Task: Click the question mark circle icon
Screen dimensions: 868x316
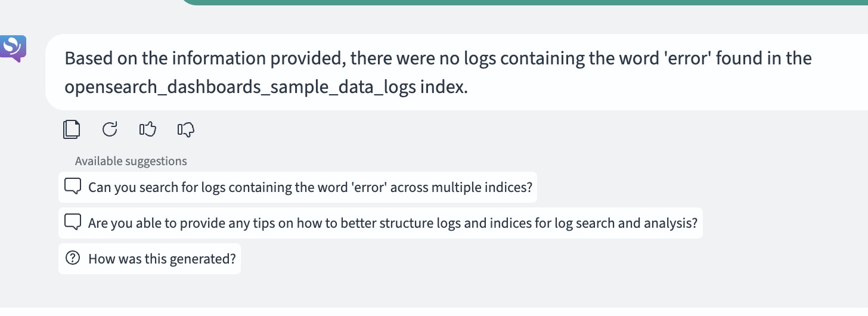Action: pyautogui.click(x=73, y=259)
